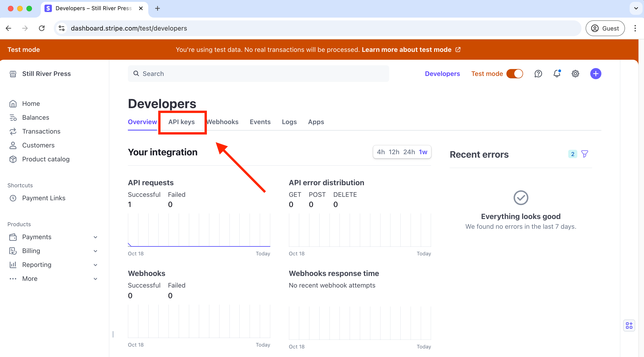644x357 pixels.
Task: Open a new browser tab
Action: pyautogui.click(x=157, y=9)
